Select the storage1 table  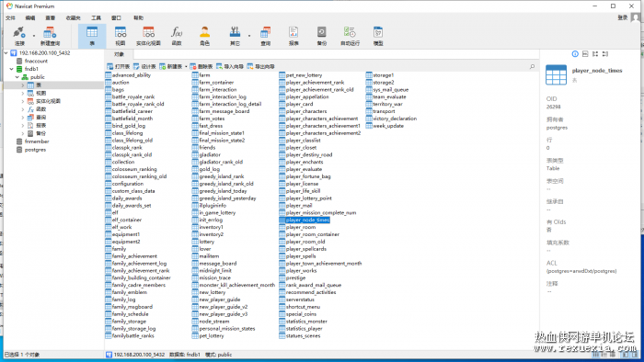[384, 75]
